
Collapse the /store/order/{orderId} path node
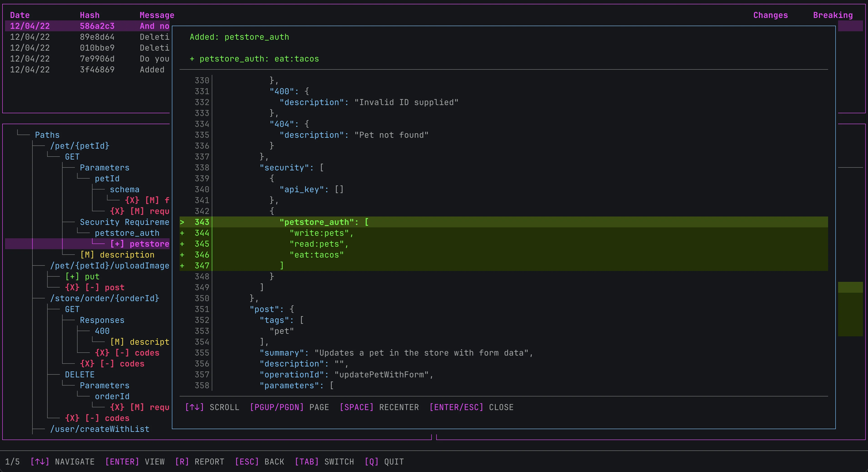click(105, 298)
